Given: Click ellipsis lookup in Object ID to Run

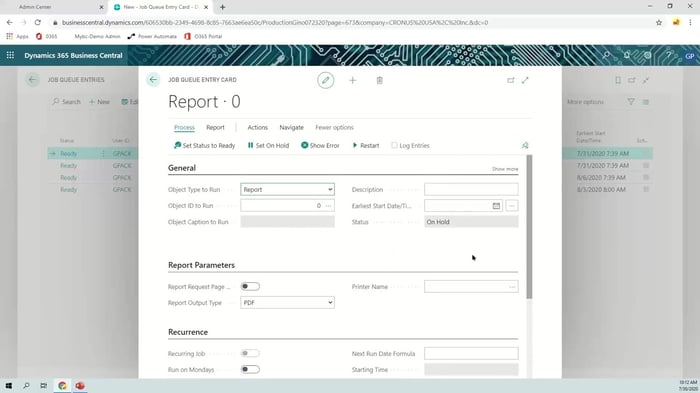Looking at the screenshot, I should point(329,206).
